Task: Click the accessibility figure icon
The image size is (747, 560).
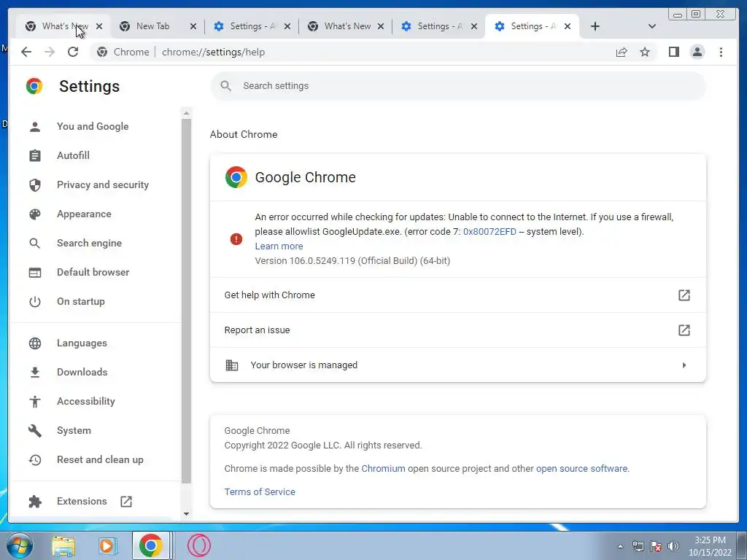Action: (x=35, y=402)
